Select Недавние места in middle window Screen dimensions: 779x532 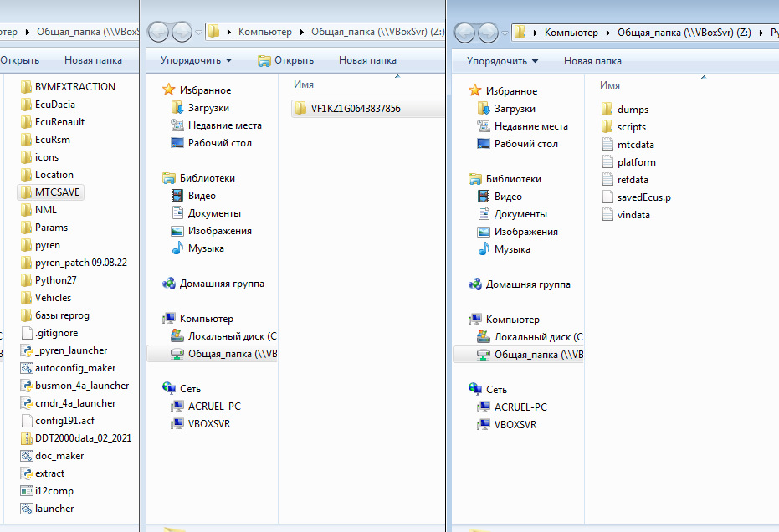pos(217,125)
